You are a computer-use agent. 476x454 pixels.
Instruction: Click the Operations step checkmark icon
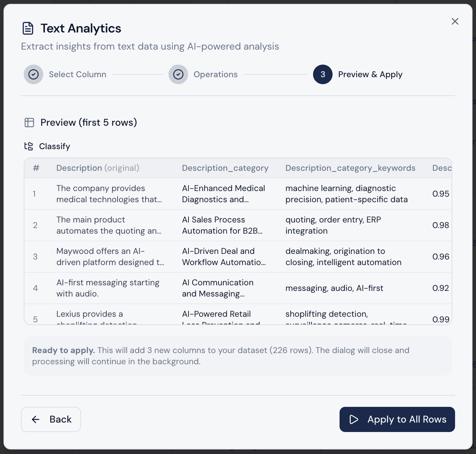[178, 74]
